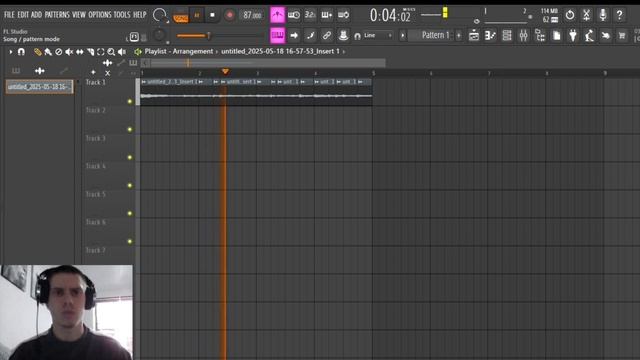Stop playback with the stop button
Screen dimensions: 640x360
(x=212, y=16)
